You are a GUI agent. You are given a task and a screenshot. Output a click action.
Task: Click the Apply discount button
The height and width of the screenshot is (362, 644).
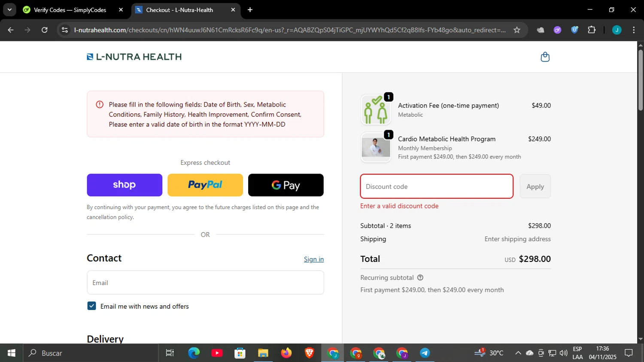click(x=535, y=186)
